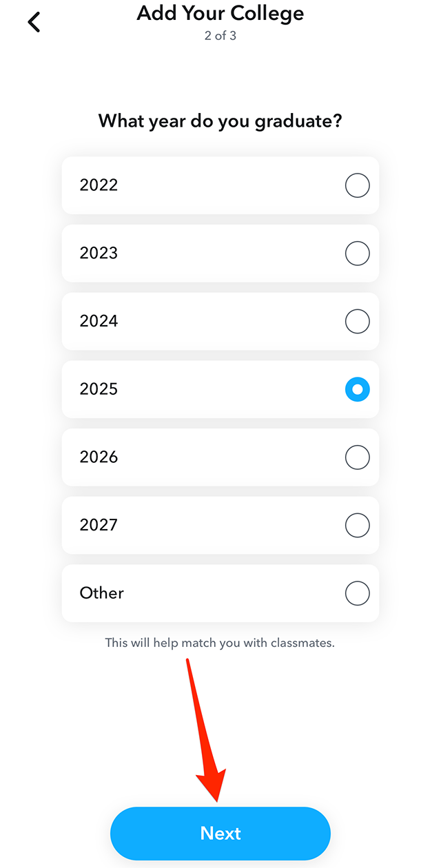Tap the classmates helper text
Viewport: 441px width, 868px height.
point(220,643)
